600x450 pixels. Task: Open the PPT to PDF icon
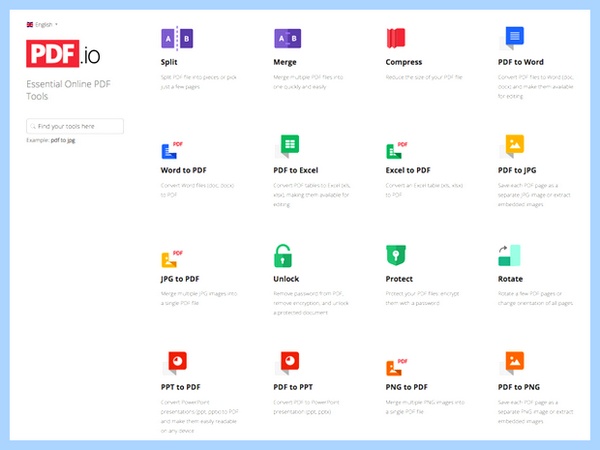174,363
